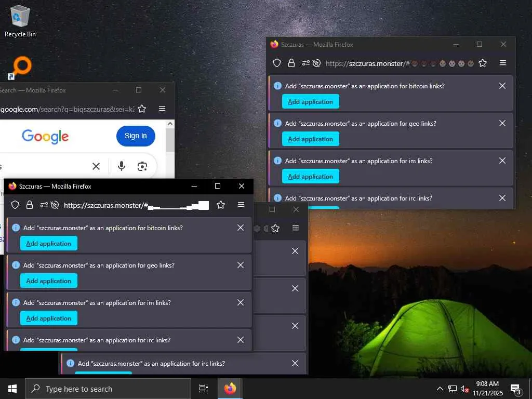532x399 pixels.
Task: Click the network icon in the system tray
Action: coord(453,389)
